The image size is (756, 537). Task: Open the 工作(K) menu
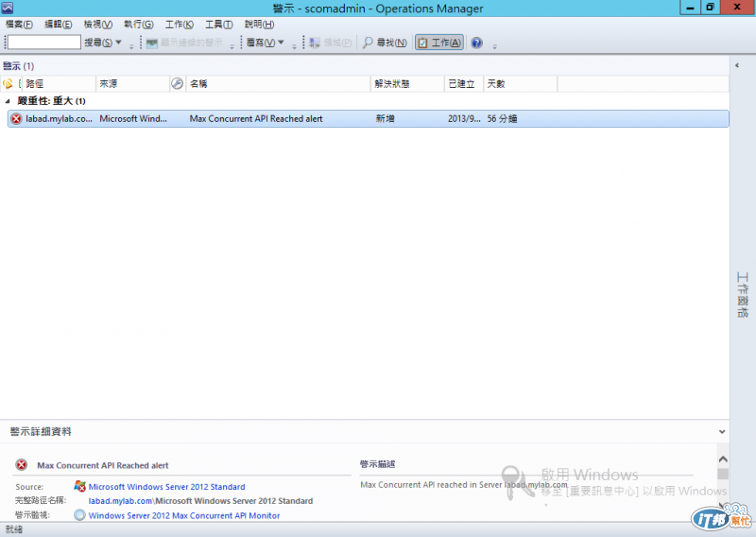coord(180,25)
